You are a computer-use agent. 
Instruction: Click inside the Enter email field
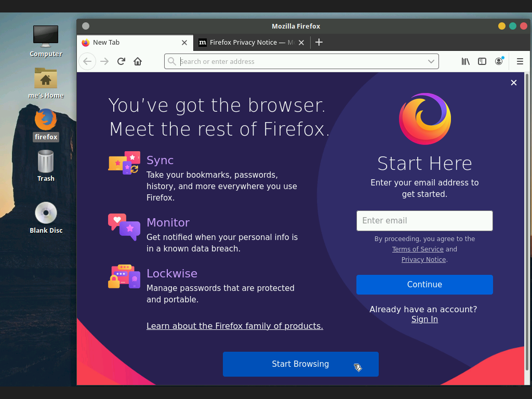pos(424,221)
